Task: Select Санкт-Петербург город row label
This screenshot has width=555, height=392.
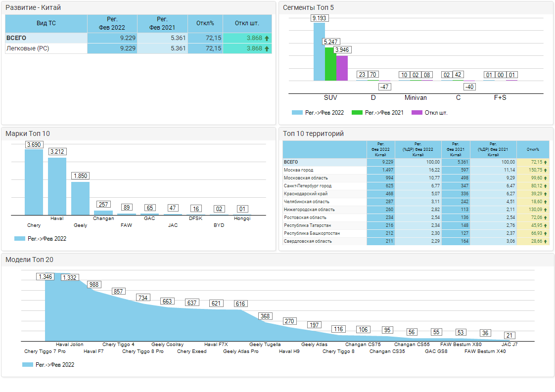Action: pyautogui.click(x=308, y=186)
